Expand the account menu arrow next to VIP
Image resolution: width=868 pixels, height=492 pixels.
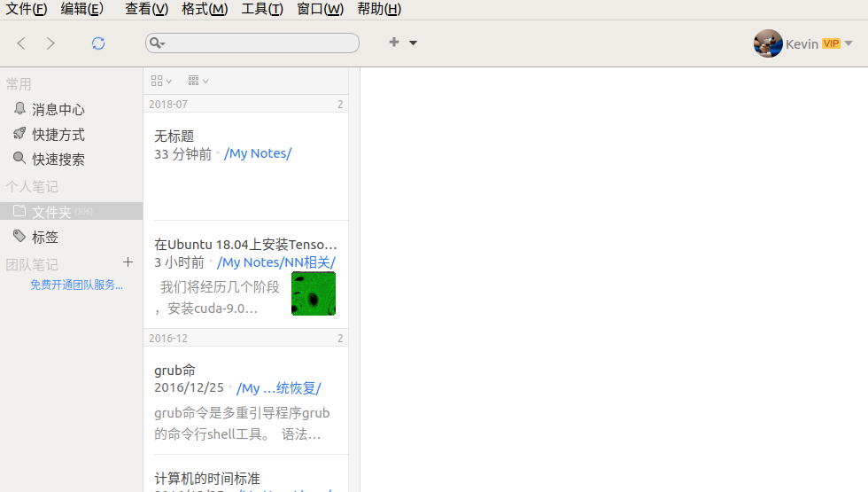(x=849, y=43)
